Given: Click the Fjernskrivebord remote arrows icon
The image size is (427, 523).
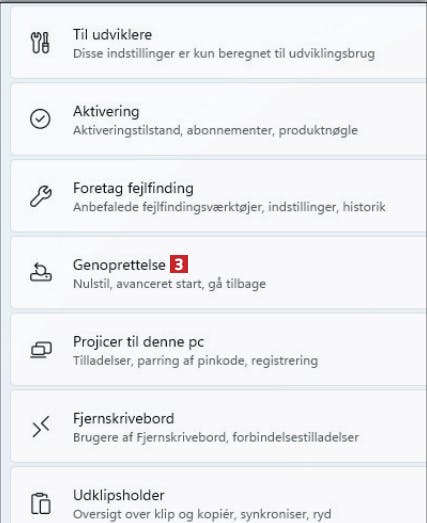Looking at the screenshot, I should [x=41, y=426].
